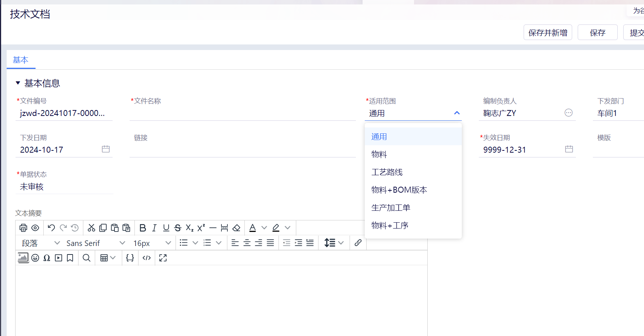Toggle italic formatting
Viewport: 644px width, 336px height.
(154, 228)
